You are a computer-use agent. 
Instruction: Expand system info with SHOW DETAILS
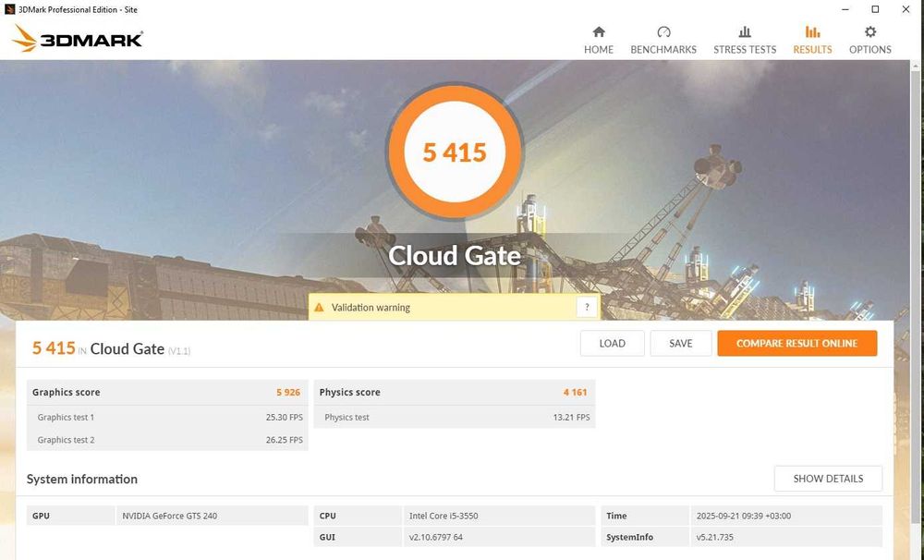[x=828, y=479]
